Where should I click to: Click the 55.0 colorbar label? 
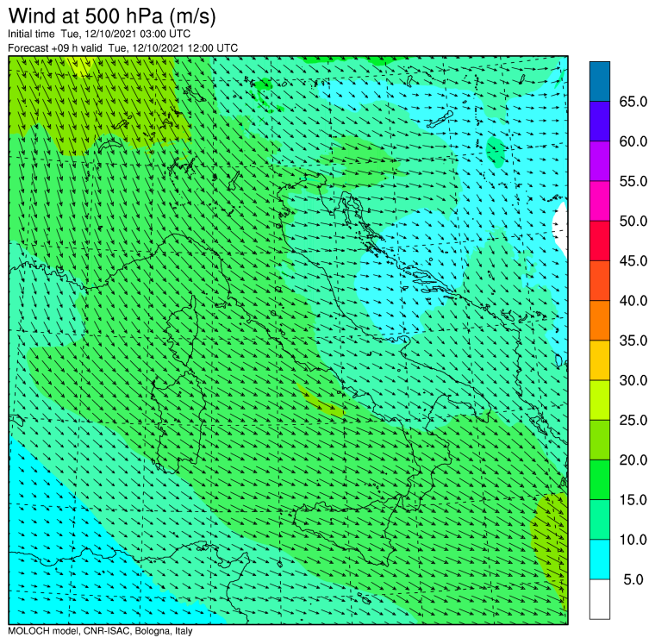[x=633, y=181]
